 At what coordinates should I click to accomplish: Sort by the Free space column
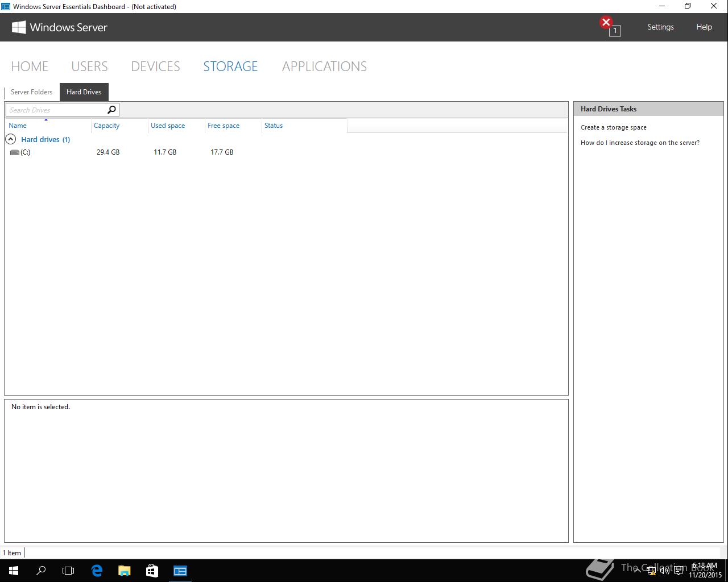[233, 126]
